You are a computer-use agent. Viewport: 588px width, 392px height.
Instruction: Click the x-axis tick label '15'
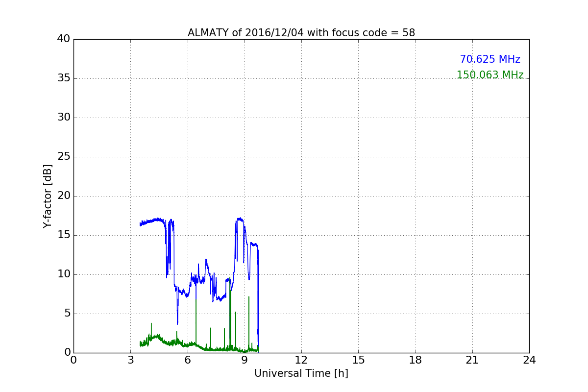click(358, 360)
